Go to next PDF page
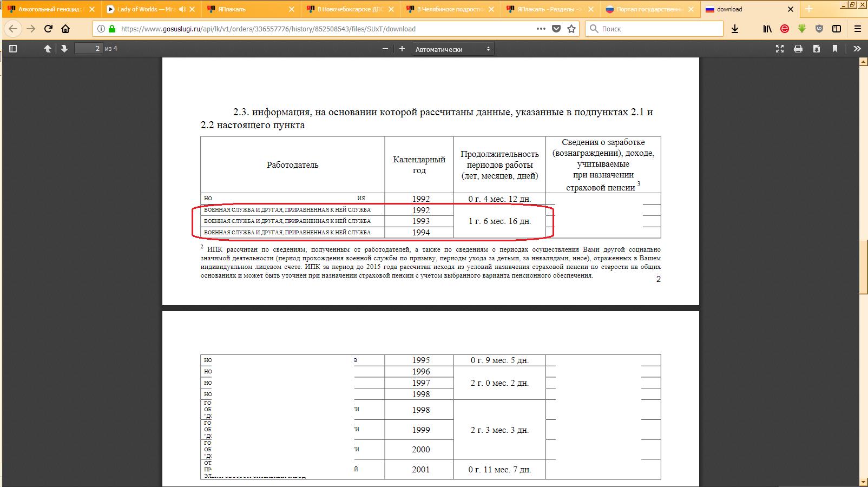The image size is (868, 487). (x=64, y=49)
